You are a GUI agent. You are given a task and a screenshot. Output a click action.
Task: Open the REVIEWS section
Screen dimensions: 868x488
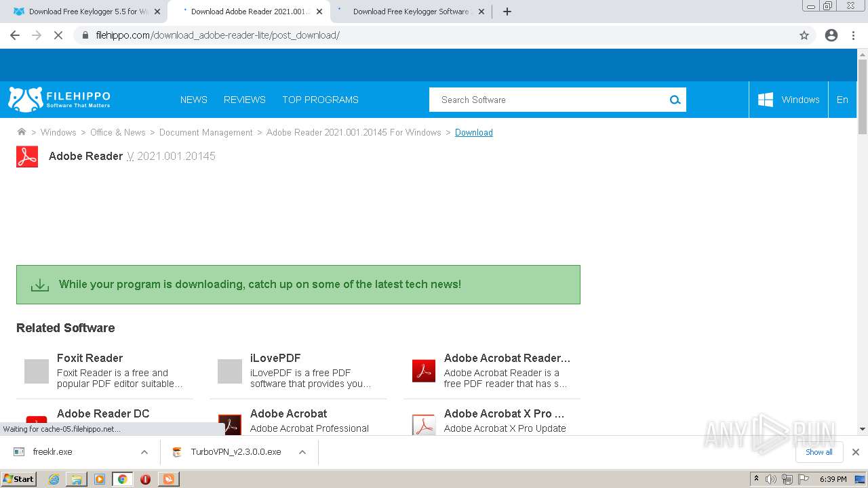click(x=245, y=100)
